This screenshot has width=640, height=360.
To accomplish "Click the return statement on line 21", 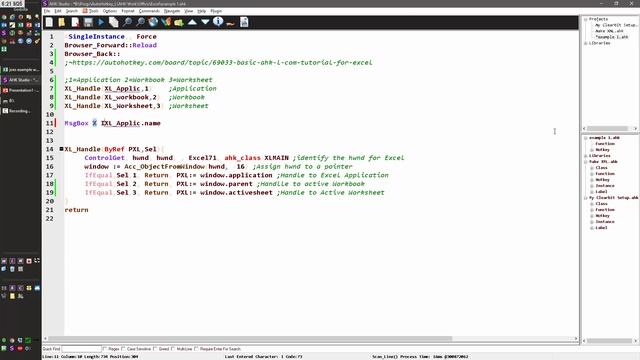I will (76, 210).
